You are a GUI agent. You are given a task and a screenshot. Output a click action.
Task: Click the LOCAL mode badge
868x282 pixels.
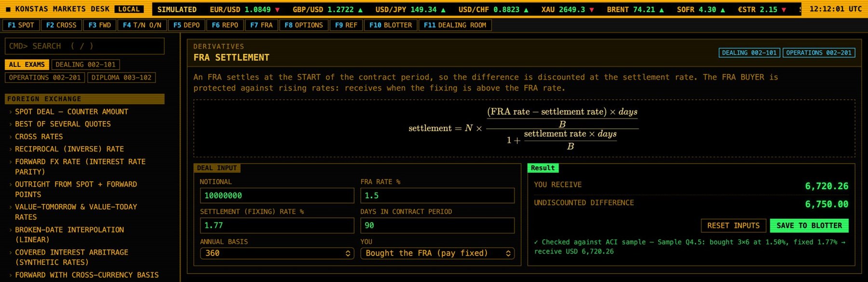click(129, 9)
